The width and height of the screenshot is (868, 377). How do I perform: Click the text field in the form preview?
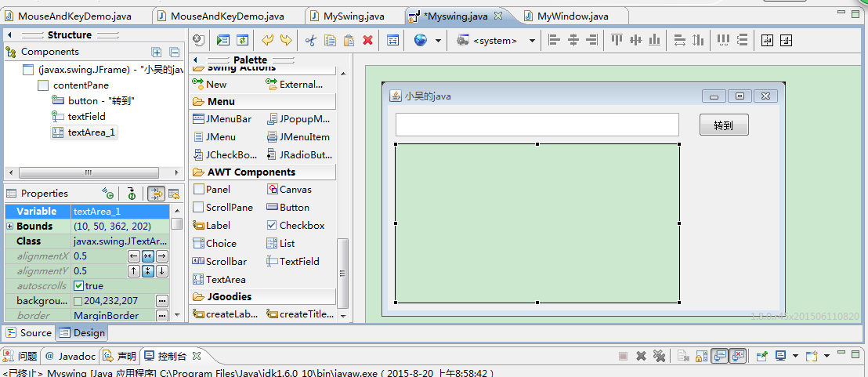(x=537, y=125)
